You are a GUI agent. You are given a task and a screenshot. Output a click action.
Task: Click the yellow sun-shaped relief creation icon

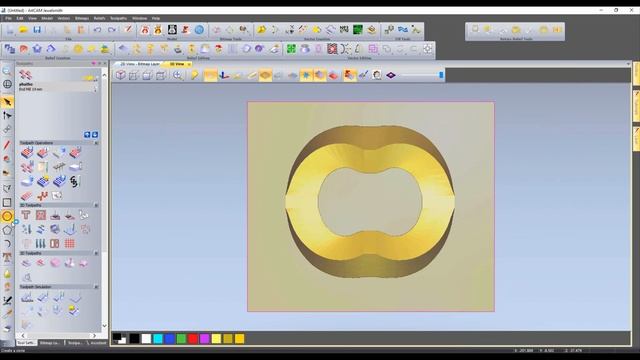pyautogui.click(x=78, y=49)
